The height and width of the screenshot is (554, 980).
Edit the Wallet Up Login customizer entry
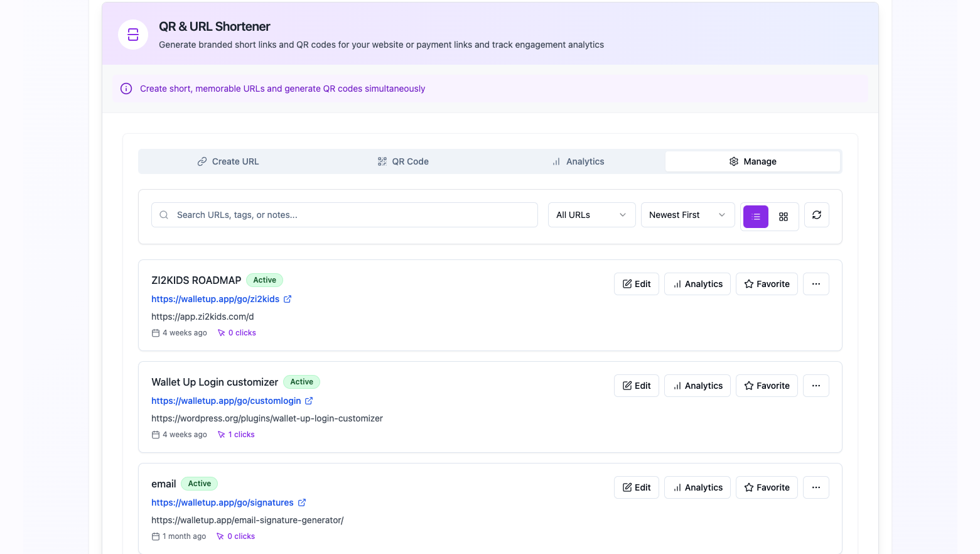pyautogui.click(x=636, y=385)
